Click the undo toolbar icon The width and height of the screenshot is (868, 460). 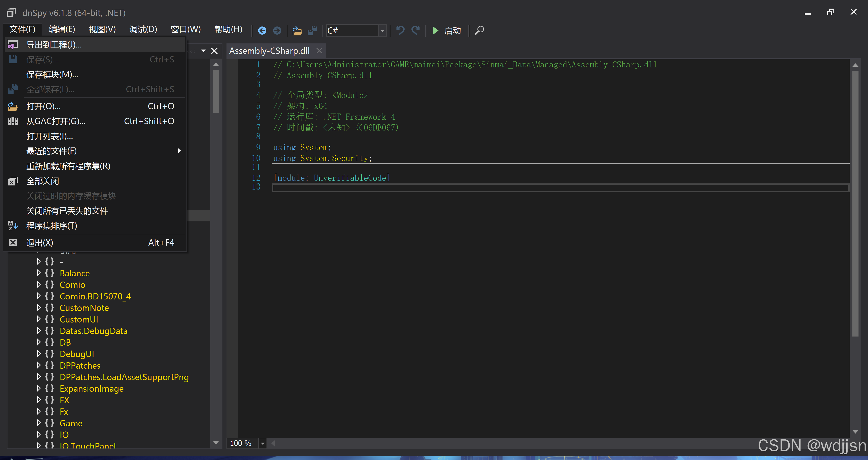pos(400,31)
